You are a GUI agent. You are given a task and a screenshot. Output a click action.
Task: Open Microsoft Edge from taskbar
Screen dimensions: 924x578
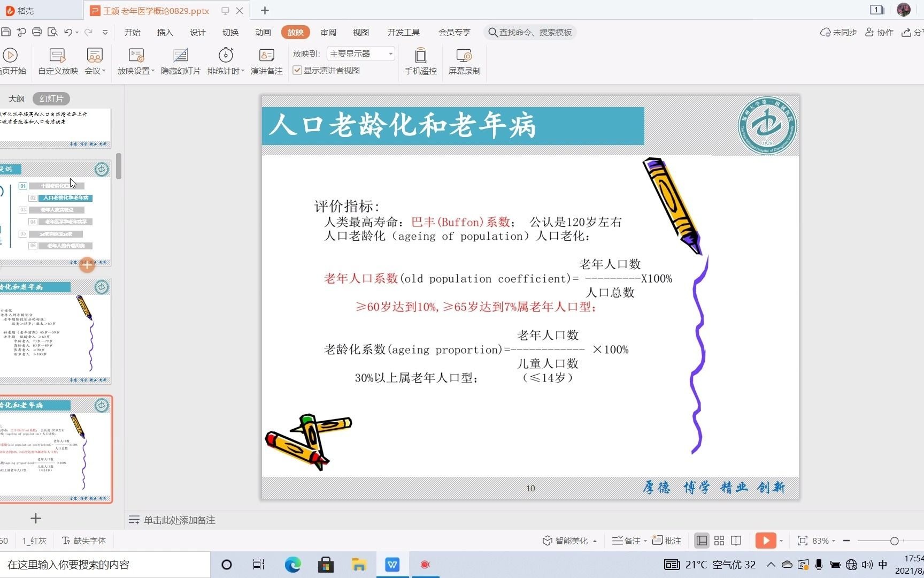(x=292, y=565)
